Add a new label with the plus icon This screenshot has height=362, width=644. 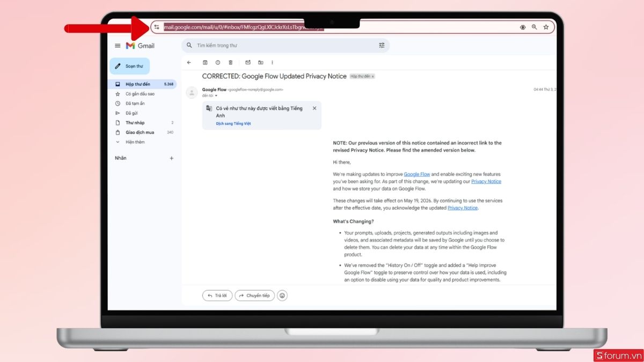click(172, 158)
